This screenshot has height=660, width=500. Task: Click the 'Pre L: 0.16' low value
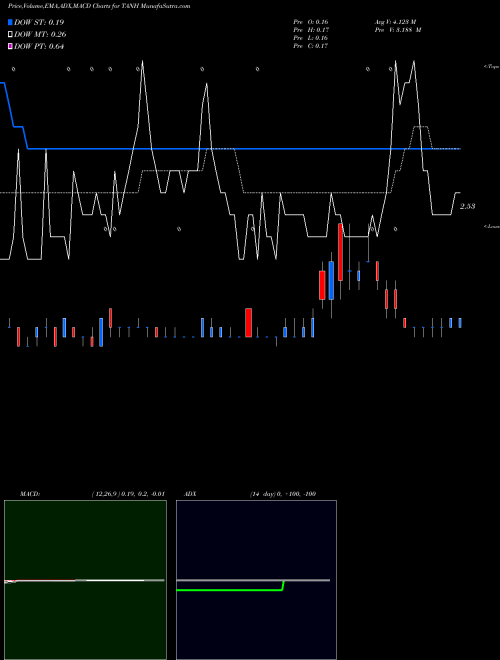[311, 38]
